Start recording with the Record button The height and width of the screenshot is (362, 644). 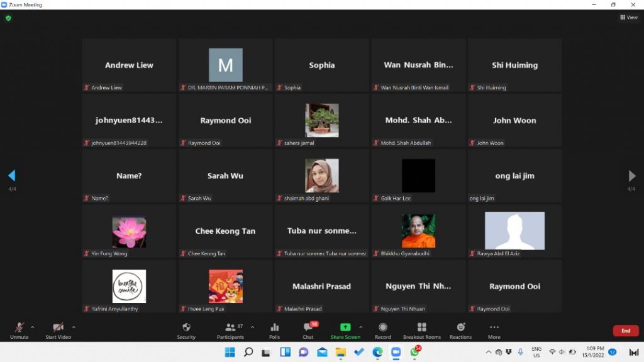[382, 331]
